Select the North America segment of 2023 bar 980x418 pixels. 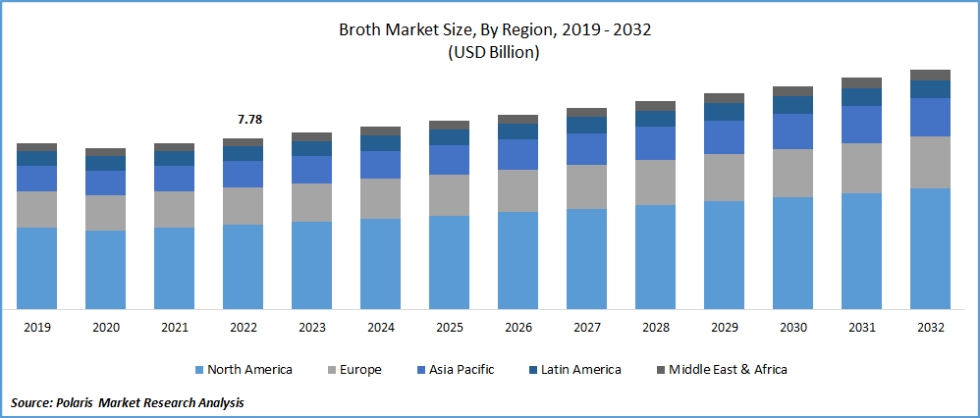click(x=312, y=266)
